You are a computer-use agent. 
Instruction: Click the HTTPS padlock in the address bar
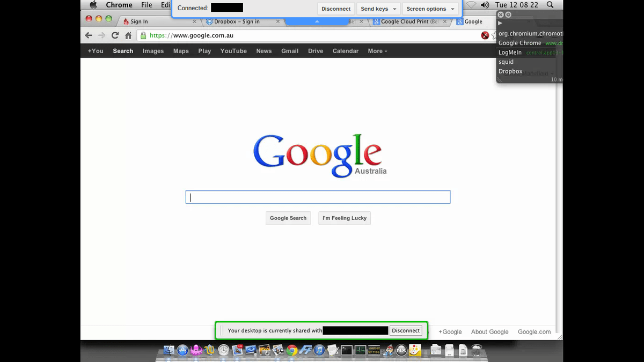point(143,35)
